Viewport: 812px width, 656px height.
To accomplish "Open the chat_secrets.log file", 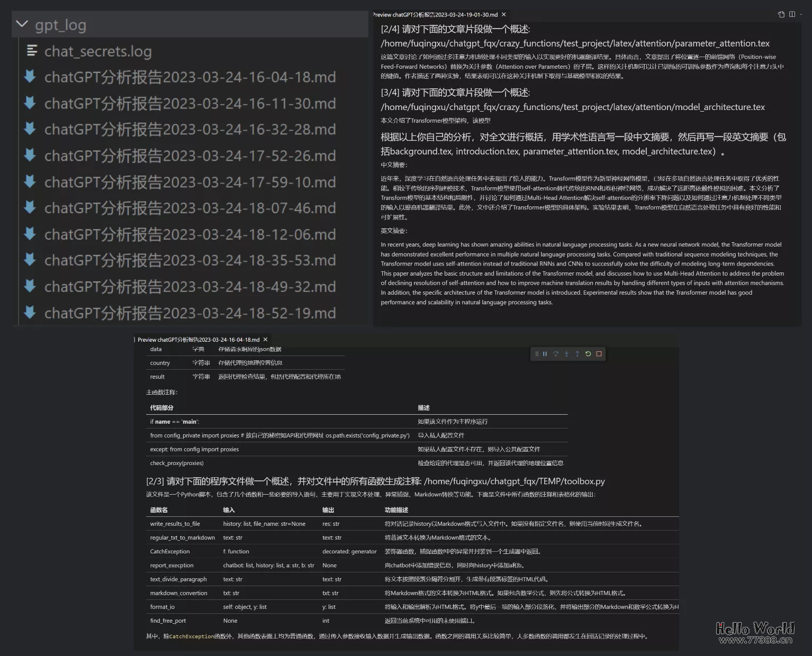I will point(98,51).
